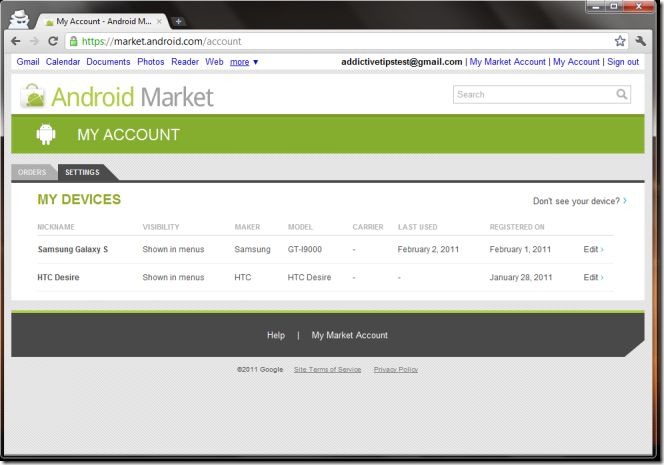The width and height of the screenshot is (664, 465).
Task: Open the Chrome wrench menu
Action: (640, 41)
